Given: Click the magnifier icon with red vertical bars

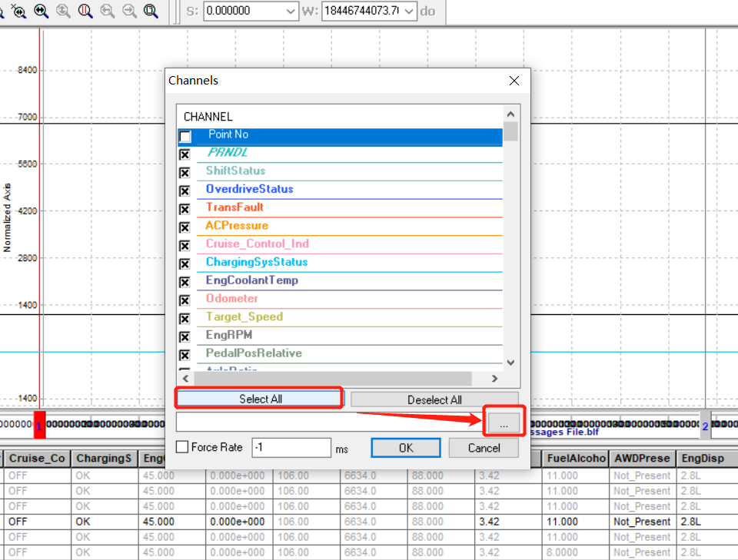Looking at the screenshot, I should coord(85,10).
